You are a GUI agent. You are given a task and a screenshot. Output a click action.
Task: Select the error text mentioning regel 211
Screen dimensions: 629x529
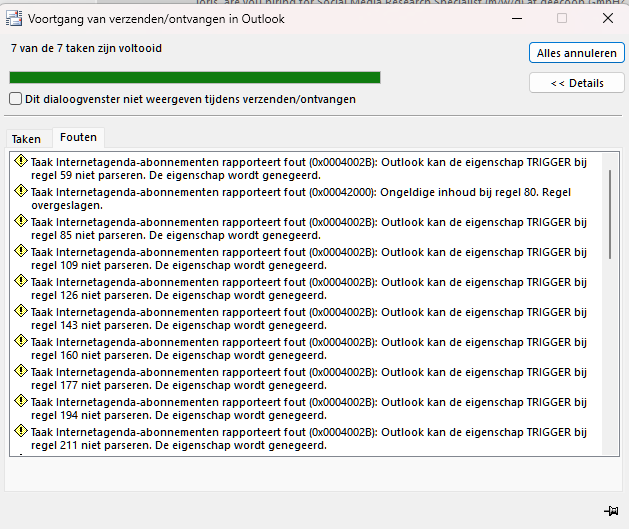coord(309,439)
